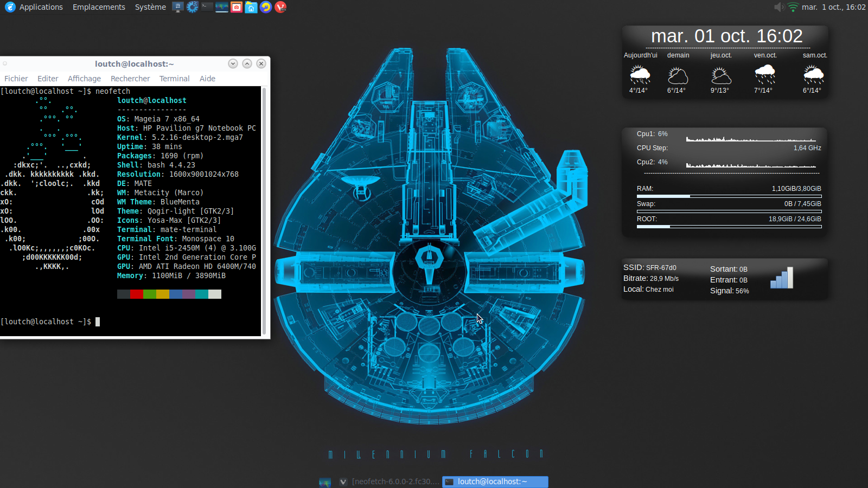Click the 'Theme: Qogir-light [GTK2/3]' line

pos(176,211)
